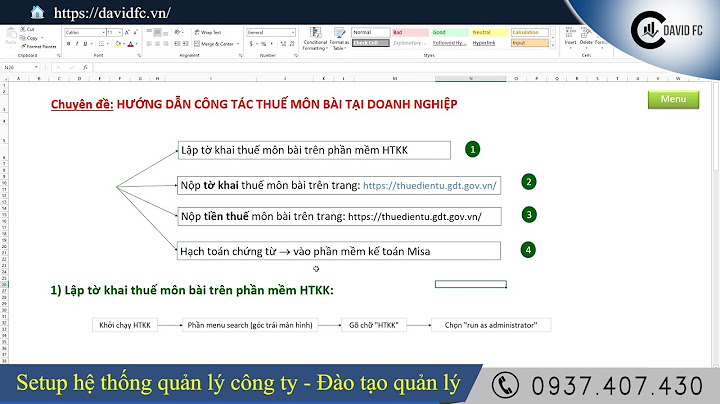Viewport: 720px width, 404px height.
Task: Click Increase Decimal icon
Action: click(x=283, y=44)
